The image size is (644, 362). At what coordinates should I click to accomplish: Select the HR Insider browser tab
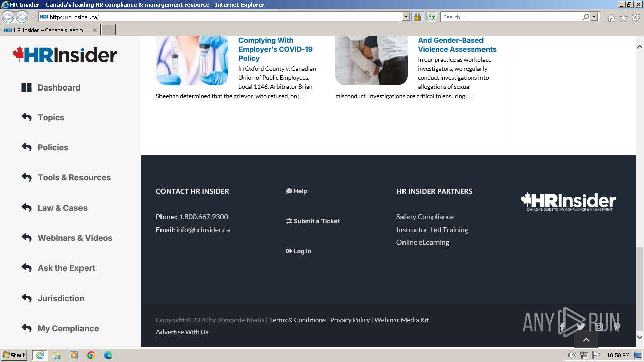pyautogui.click(x=50, y=30)
